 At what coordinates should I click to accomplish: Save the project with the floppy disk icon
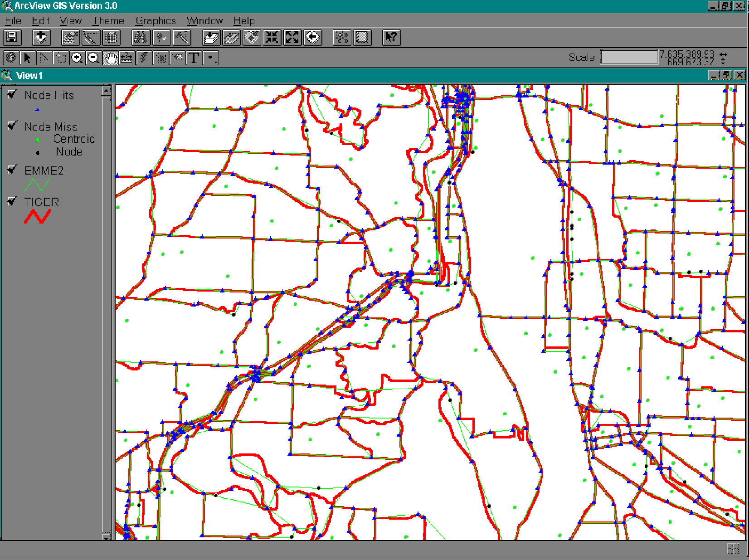click(12, 37)
